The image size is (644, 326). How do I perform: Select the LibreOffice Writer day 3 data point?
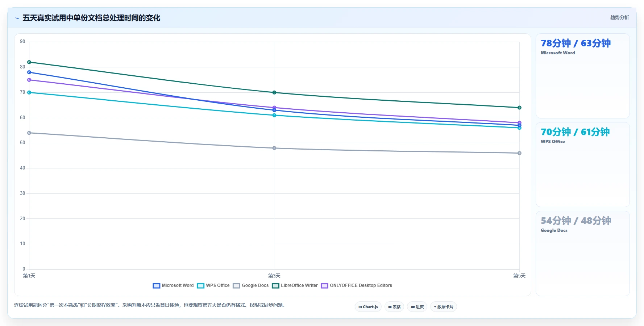(x=274, y=93)
